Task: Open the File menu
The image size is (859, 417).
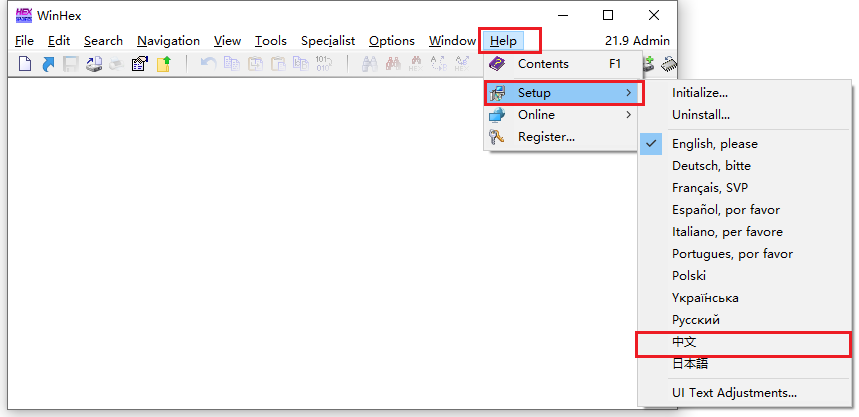Action: 25,41
